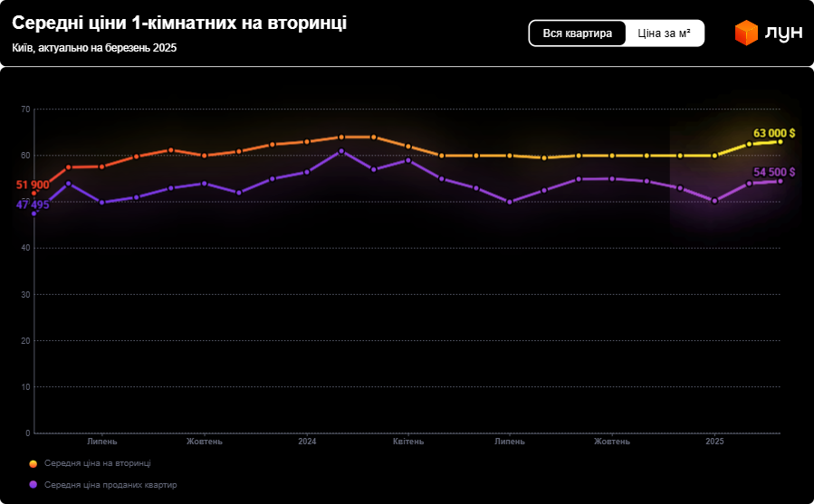Image resolution: width=814 pixels, height=504 pixels.
Task: Click the purple legend dot for sold apartments
Action: [34, 485]
